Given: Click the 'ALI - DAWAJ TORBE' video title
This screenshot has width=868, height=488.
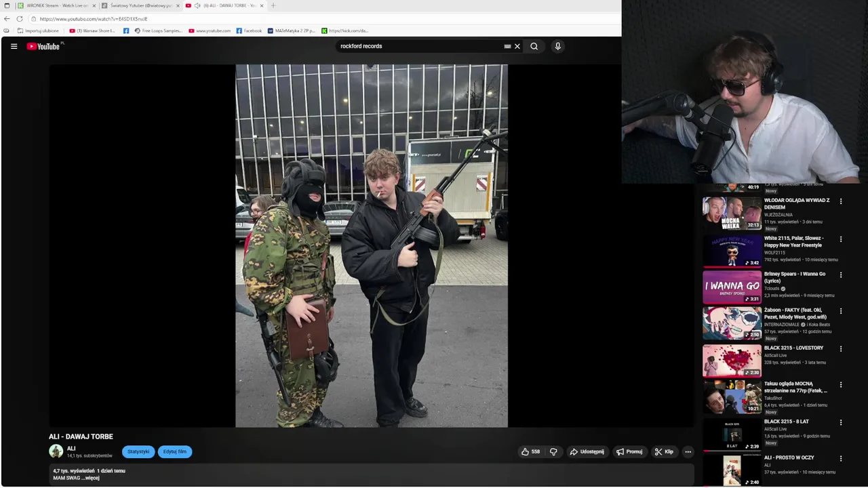Looking at the screenshot, I should click(x=81, y=436).
